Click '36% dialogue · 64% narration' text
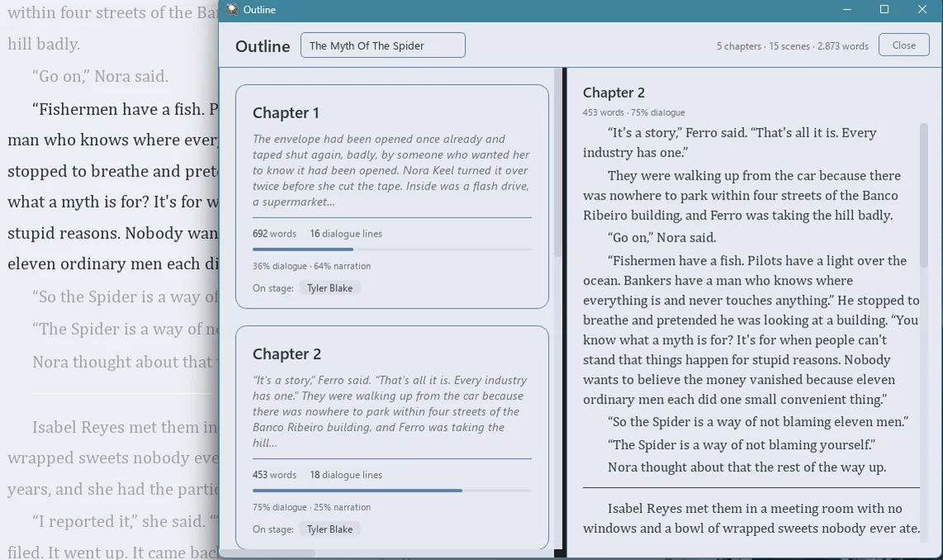The height and width of the screenshot is (560, 943). point(312,266)
